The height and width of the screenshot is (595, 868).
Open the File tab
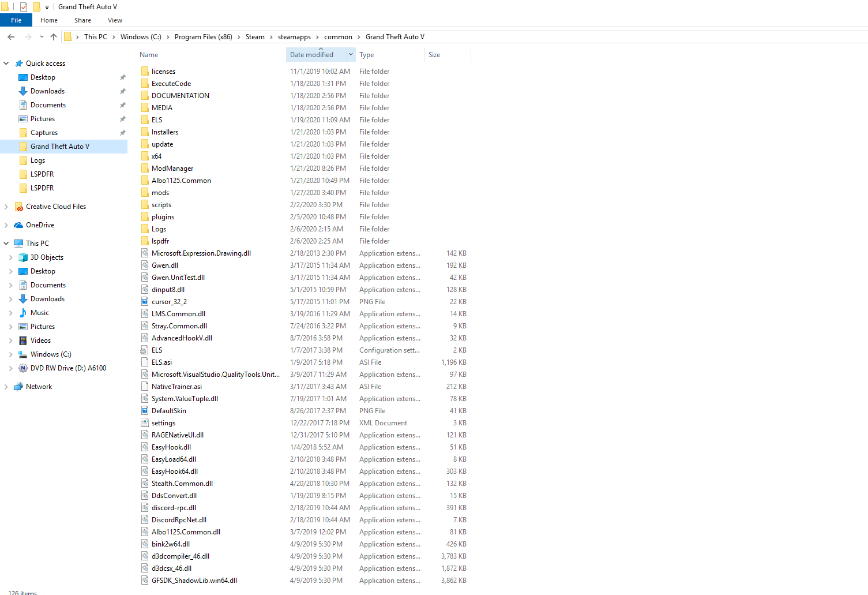click(x=16, y=20)
